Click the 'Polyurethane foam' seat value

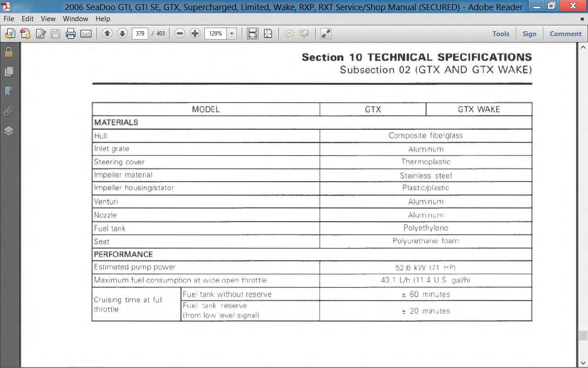click(426, 241)
